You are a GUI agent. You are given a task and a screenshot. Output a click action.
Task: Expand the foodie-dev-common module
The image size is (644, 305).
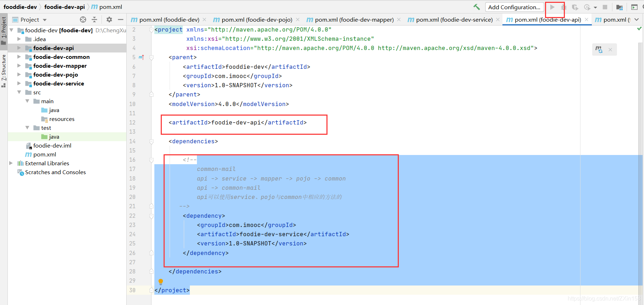(19, 57)
